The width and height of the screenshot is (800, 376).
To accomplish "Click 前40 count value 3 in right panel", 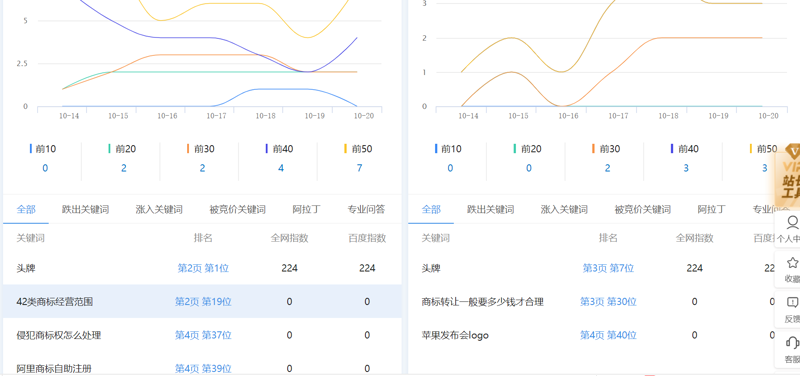I will coord(686,168).
